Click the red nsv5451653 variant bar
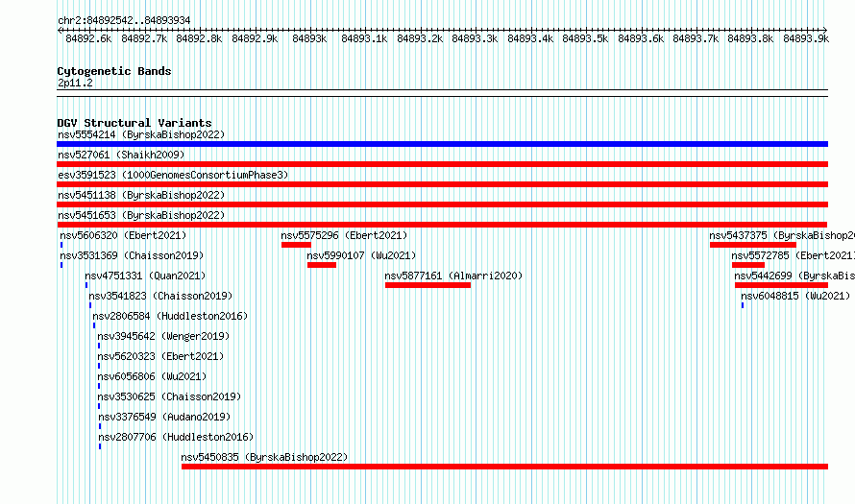Viewport: 855px width, 504px height. point(442,225)
